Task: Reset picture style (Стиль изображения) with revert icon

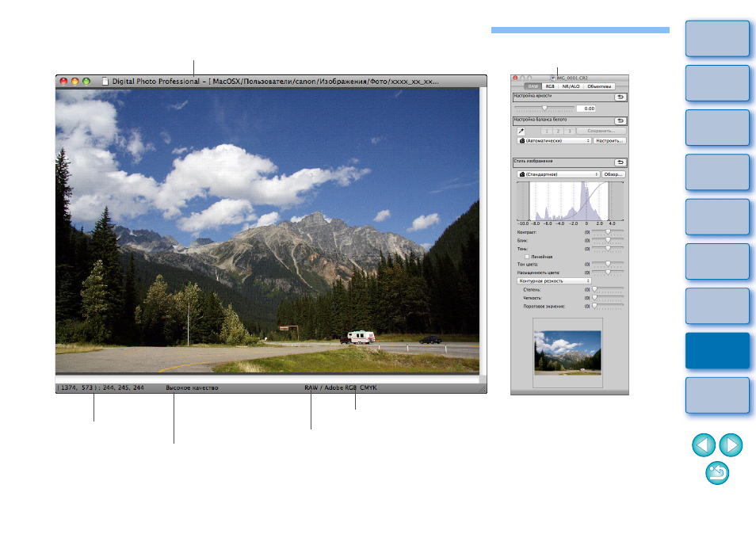Action: tap(620, 162)
